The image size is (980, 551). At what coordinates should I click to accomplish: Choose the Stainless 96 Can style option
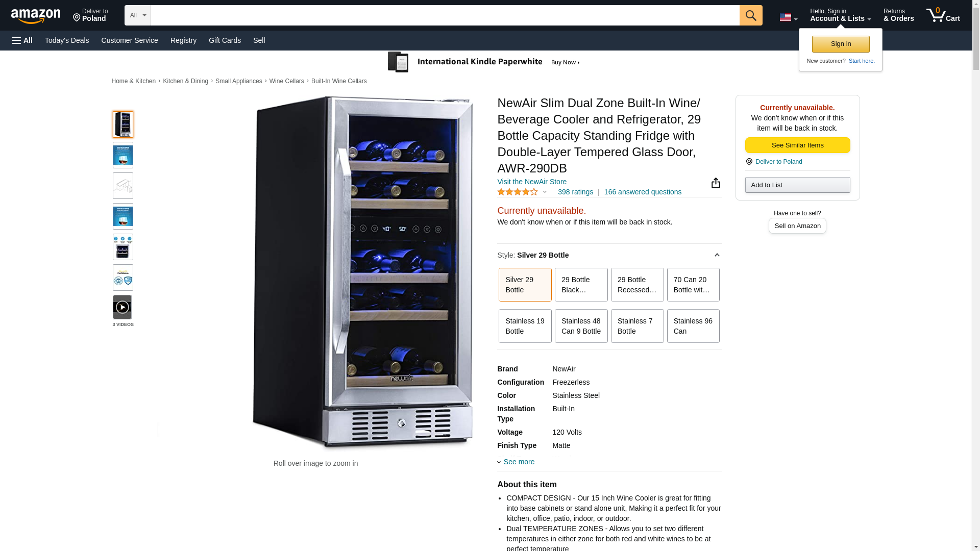693,326
